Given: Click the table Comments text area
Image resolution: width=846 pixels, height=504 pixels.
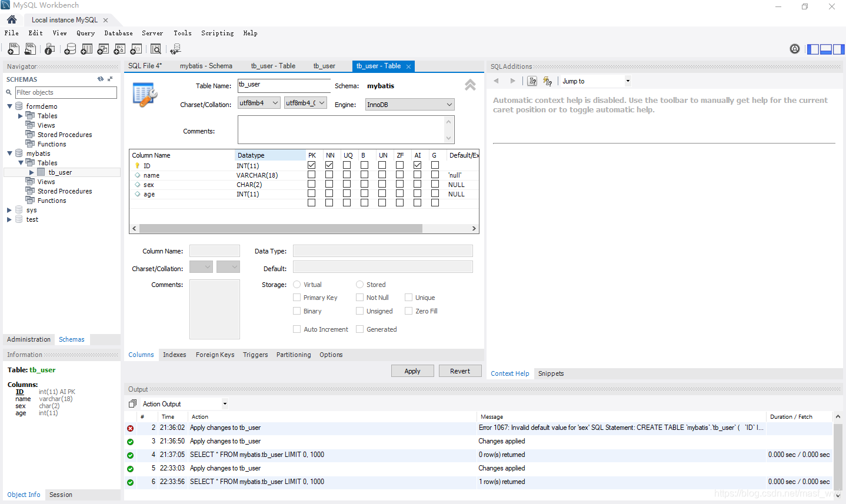Looking at the screenshot, I should coord(346,130).
